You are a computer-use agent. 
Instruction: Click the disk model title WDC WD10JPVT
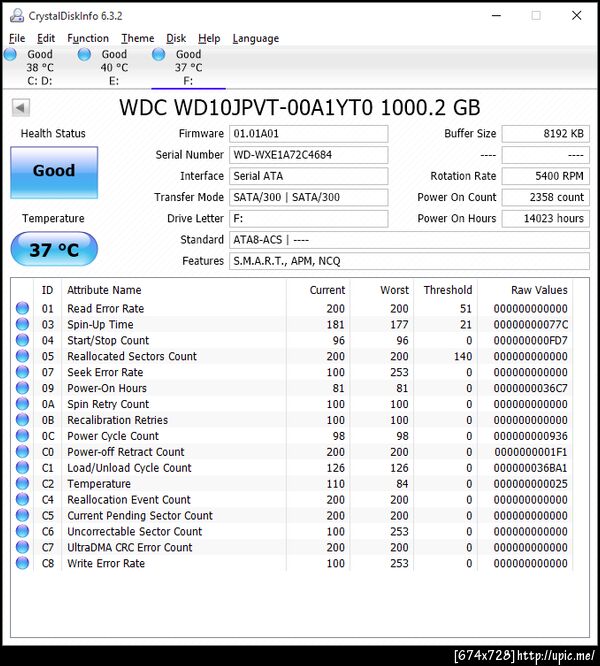299,107
